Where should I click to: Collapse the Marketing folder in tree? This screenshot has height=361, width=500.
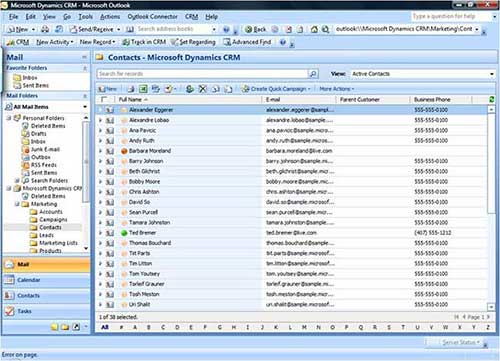17,204
